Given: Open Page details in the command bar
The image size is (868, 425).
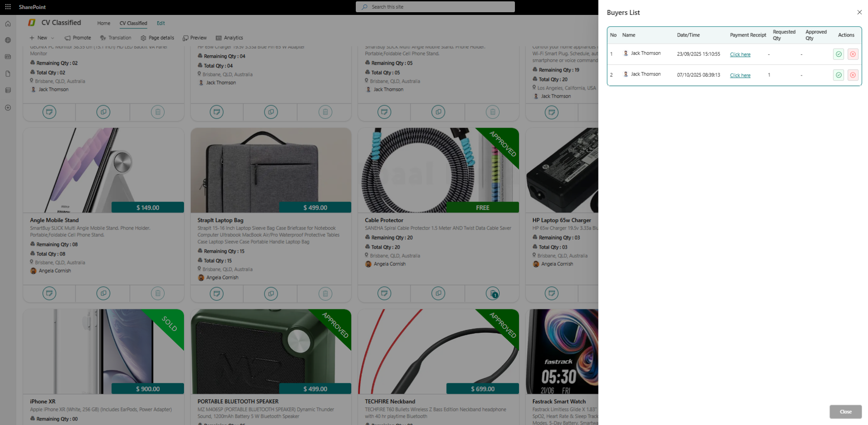Looking at the screenshot, I should click(157, 38).
